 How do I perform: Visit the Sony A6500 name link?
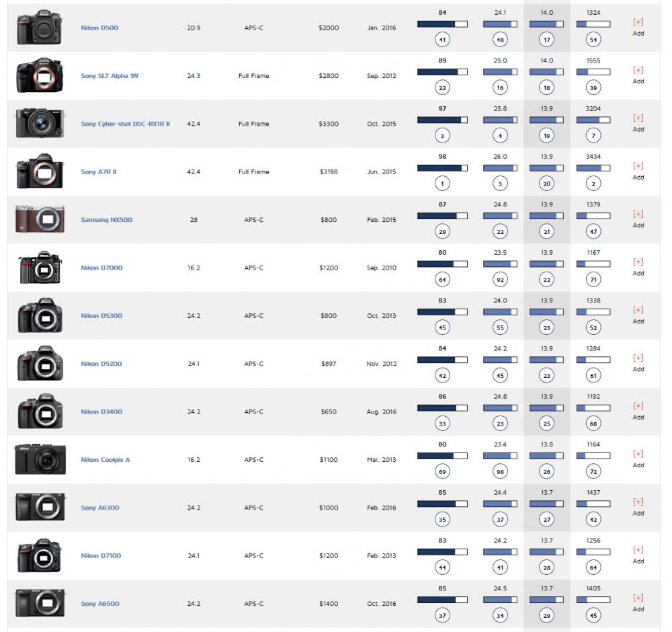coord(100,604)
